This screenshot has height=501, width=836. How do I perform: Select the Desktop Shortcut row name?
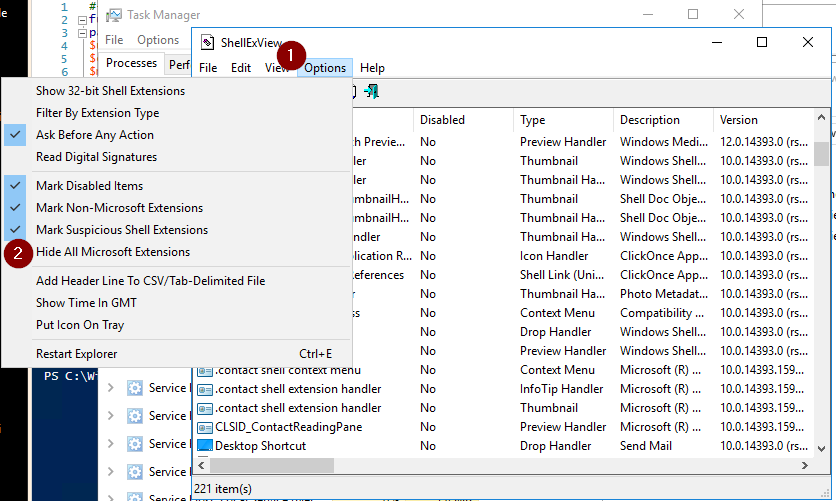pos(260,446)
